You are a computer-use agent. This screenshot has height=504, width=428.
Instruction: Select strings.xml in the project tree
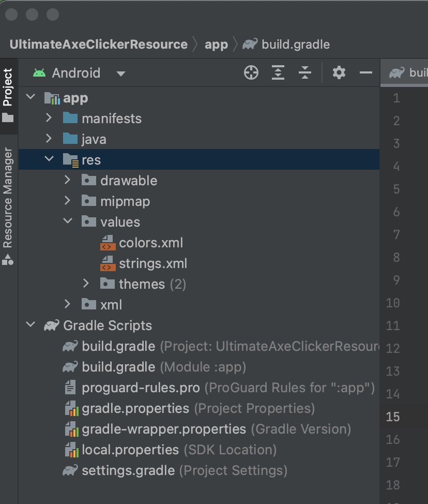153,263
